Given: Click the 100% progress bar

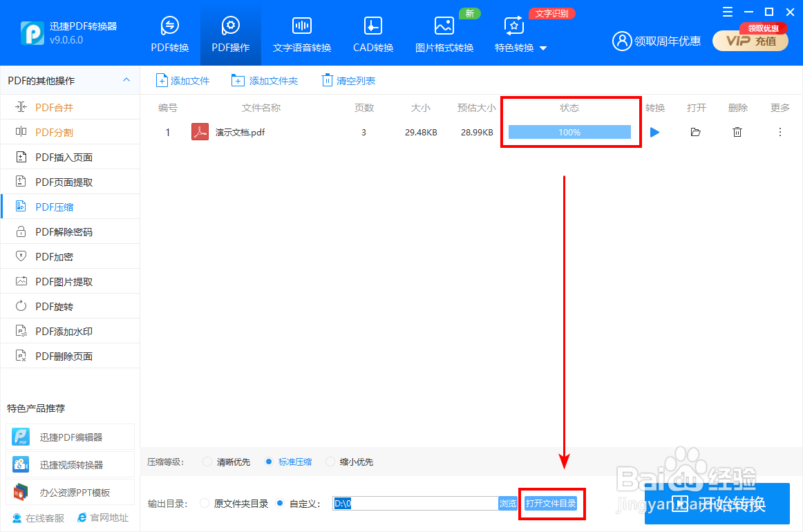Looking at the screenshot, I should (569, 131).
